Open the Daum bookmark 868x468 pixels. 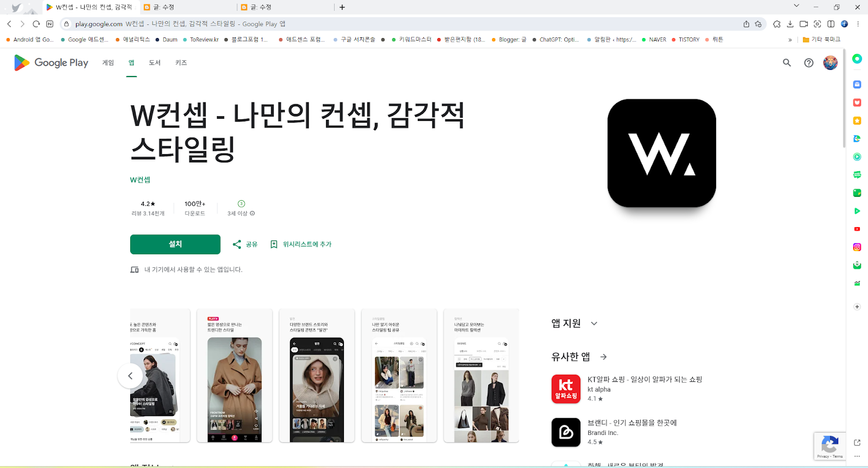coord(166,40)
